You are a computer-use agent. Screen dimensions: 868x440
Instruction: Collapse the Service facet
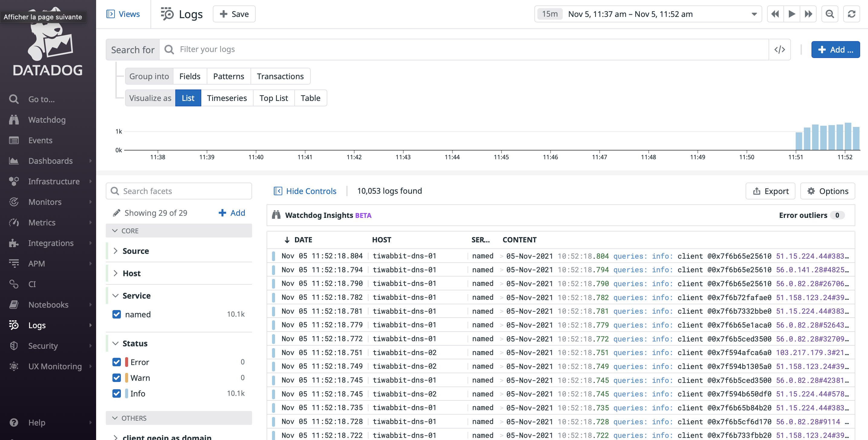(115, 296)
